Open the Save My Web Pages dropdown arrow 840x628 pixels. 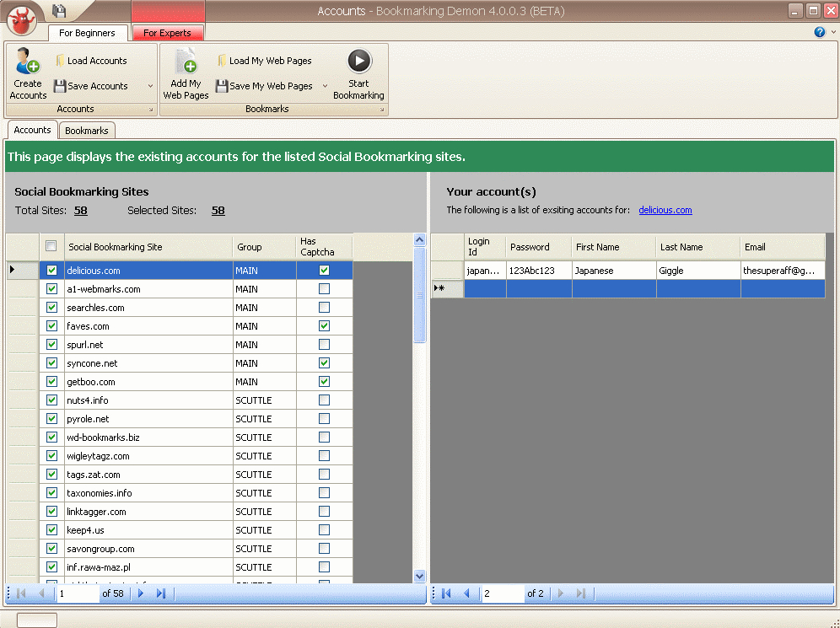click(326, 86)
